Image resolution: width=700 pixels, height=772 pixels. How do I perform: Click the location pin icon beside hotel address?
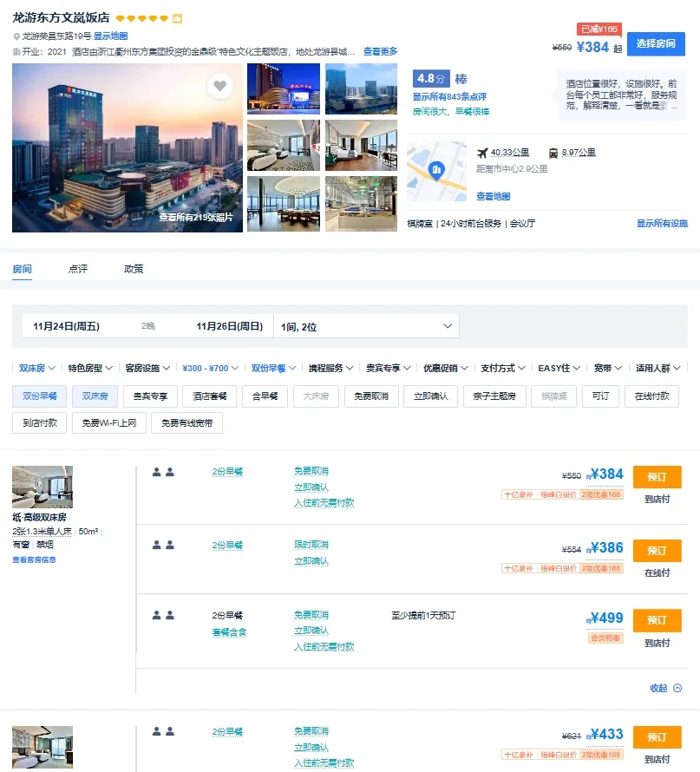[x=16, y=36]
